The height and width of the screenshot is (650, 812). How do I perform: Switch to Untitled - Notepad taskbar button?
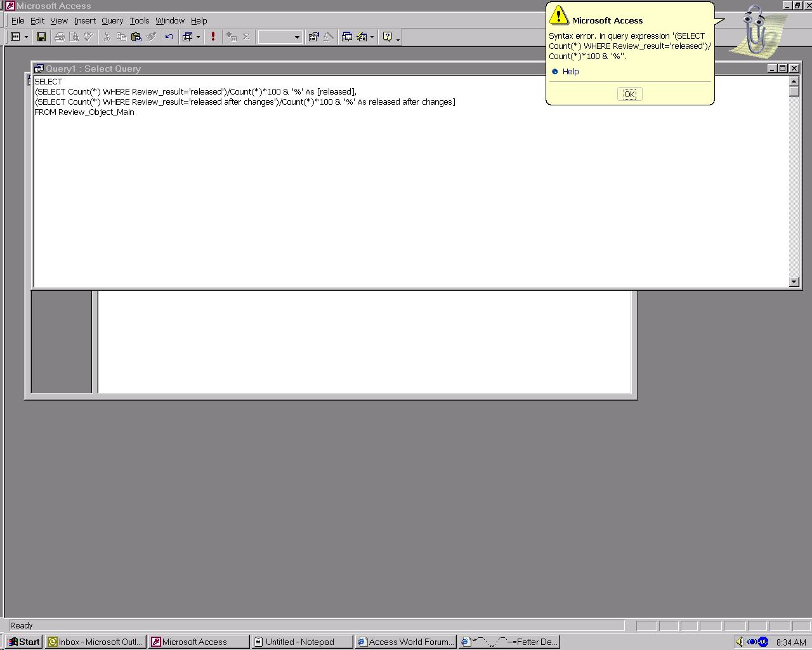[302, 642]
